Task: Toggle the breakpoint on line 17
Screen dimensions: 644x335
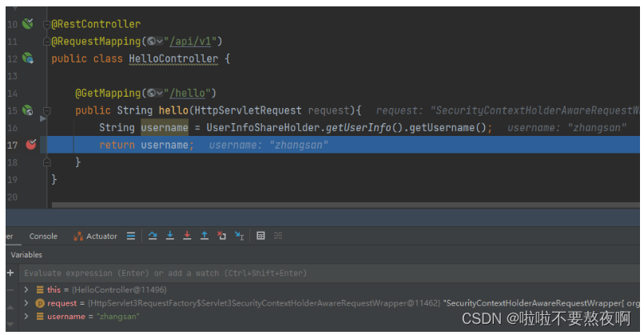Action: (30, 145)
